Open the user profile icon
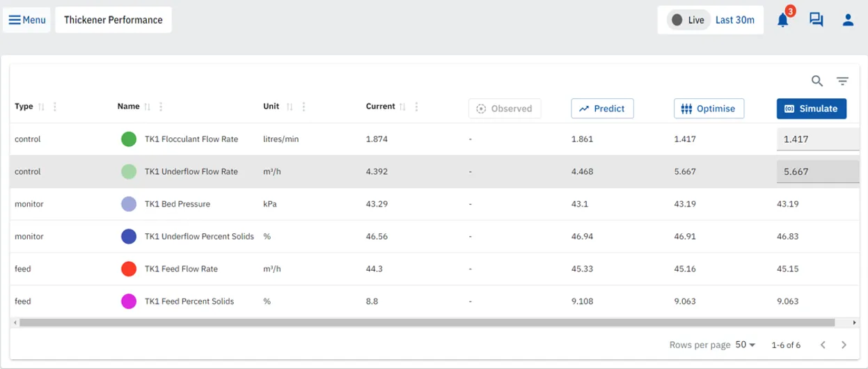Viewport: 868px width, 369px height. click(x=848, y=20)
